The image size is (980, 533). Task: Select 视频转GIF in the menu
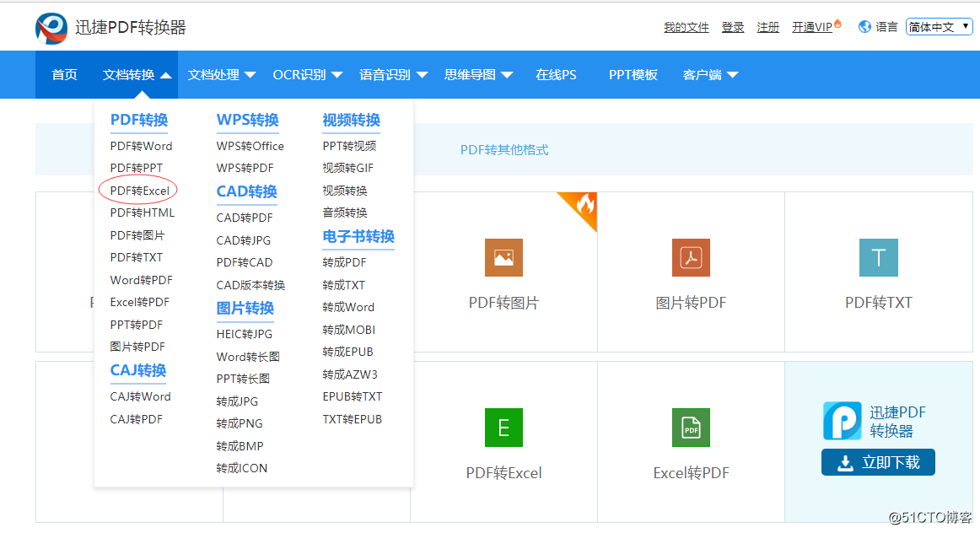[348, 168]
